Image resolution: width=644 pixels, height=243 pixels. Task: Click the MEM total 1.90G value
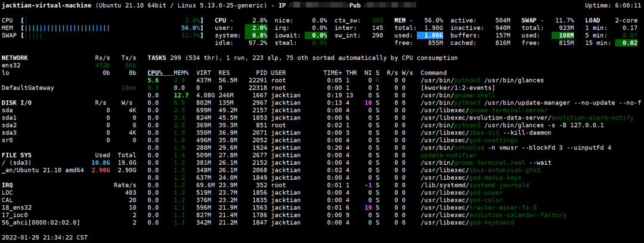(435, 28)
